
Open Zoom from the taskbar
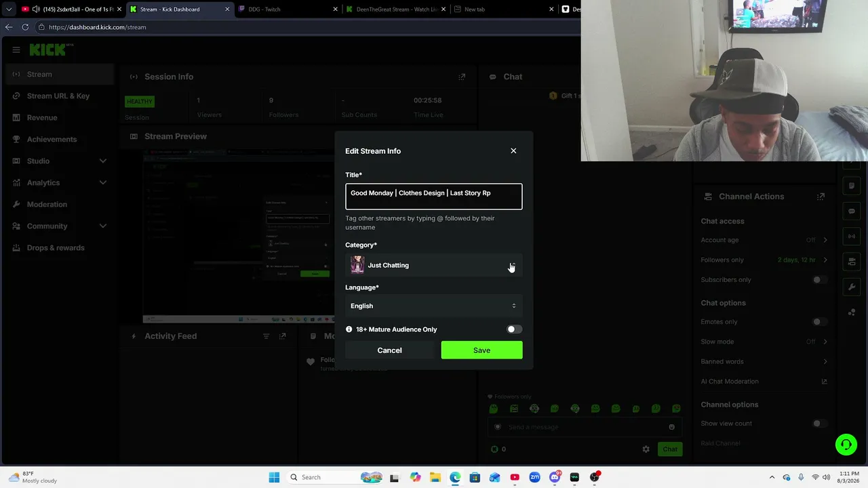point(534,477)
